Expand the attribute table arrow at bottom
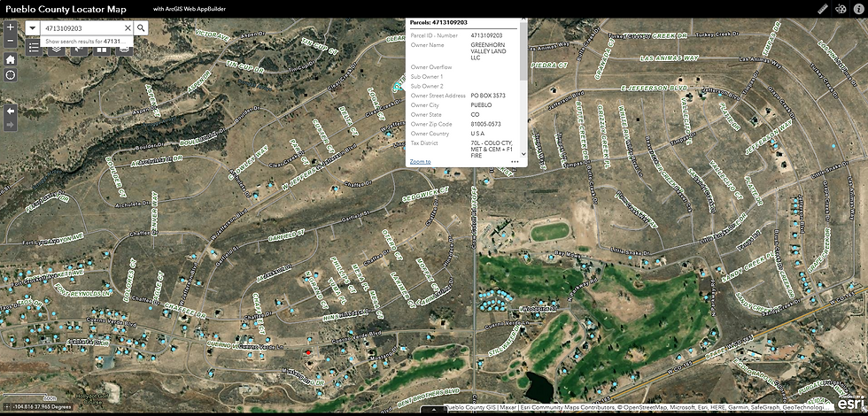This screenshot has height=416, width=868. coord(434,411)
